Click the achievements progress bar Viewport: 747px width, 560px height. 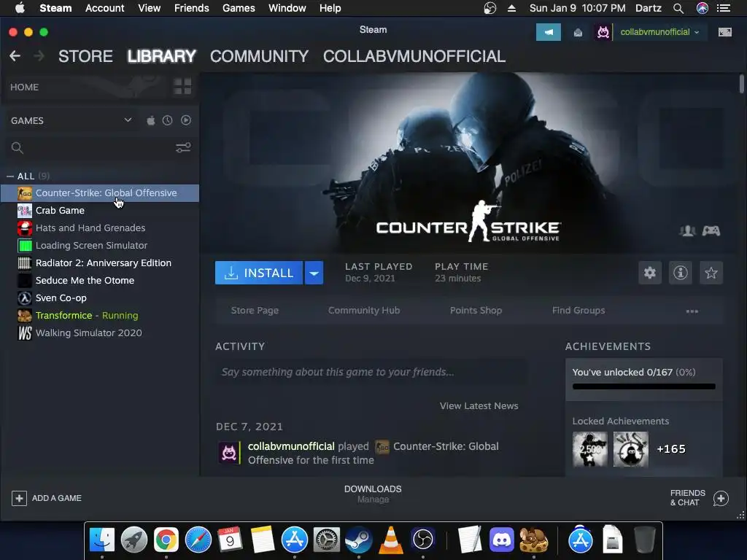coord(643,386)
